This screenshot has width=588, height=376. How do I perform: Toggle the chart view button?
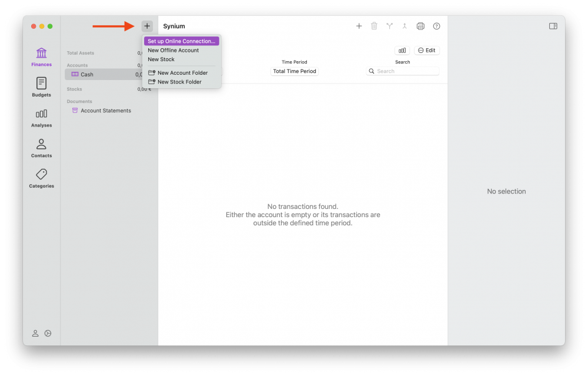click(x=402, y=50)
